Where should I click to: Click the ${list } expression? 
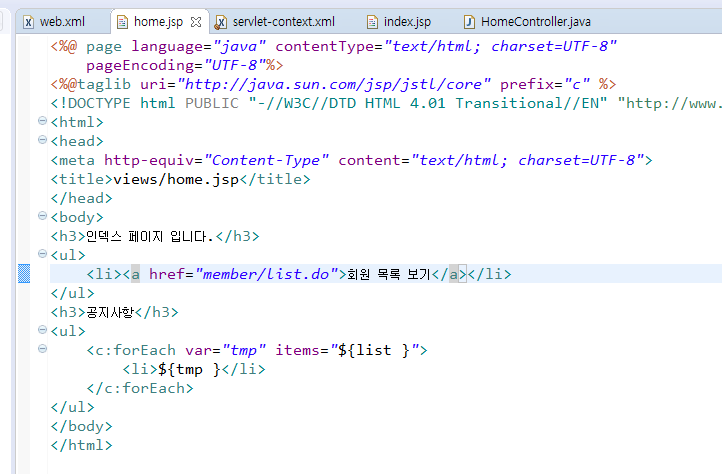[x=374, y=350]
